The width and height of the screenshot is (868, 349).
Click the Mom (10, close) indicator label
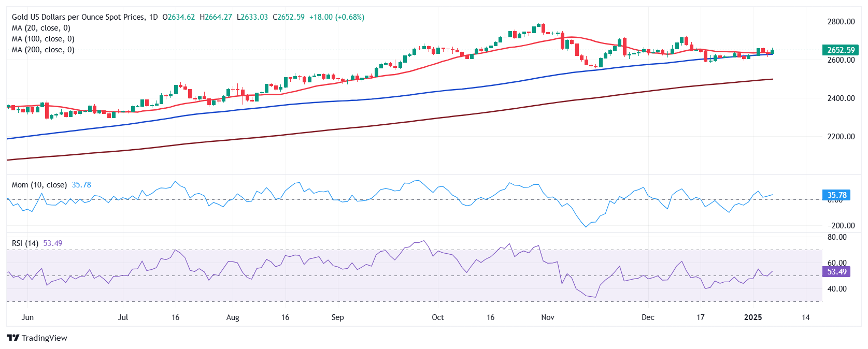click(39, 185)
